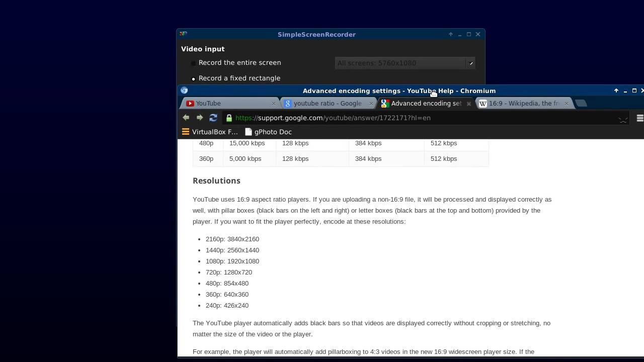The image size is (644, 362).
Task: Click the SimpleScreenRecorder shade-up arrow button
Action: (451, 34)
